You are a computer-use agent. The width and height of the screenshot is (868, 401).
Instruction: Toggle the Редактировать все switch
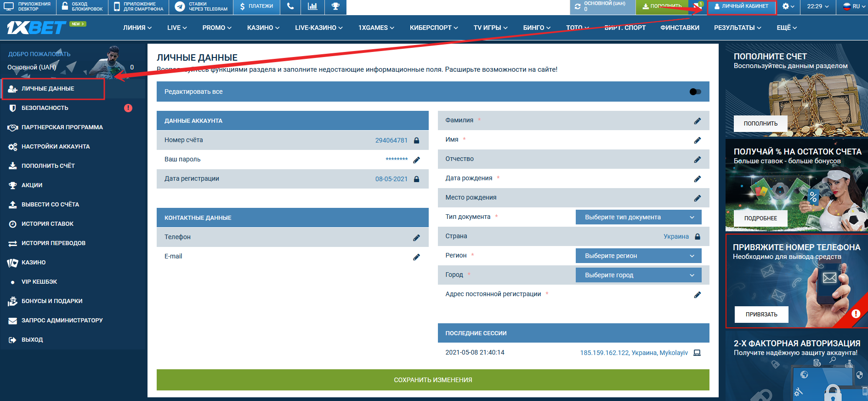point(695,92)
